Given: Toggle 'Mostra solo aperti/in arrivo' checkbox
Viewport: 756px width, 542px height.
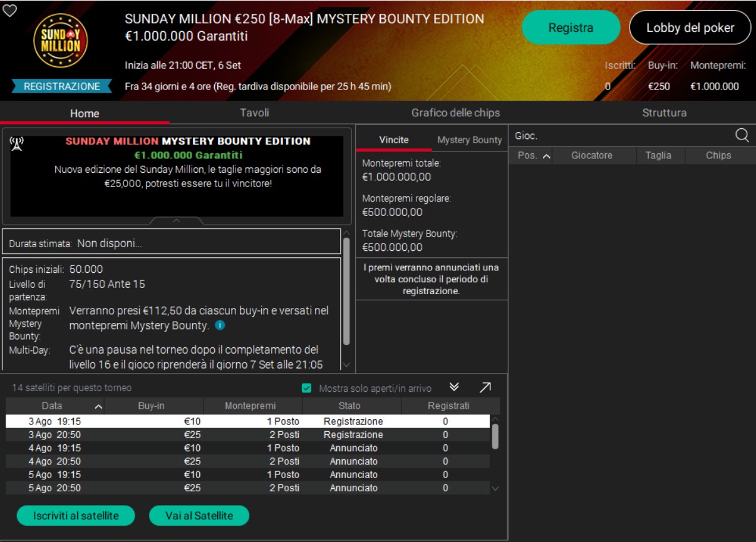Looking at the screenshot, I should coord(306,388).
